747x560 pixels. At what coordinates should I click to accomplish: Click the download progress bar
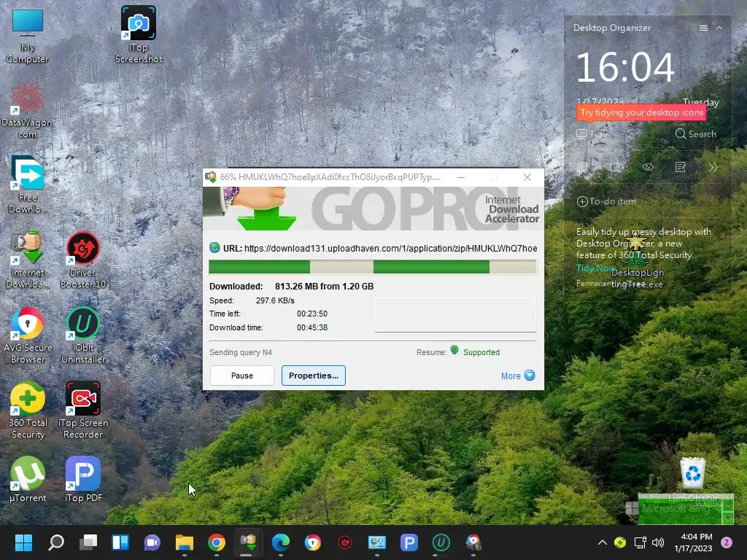pos(373,267)
